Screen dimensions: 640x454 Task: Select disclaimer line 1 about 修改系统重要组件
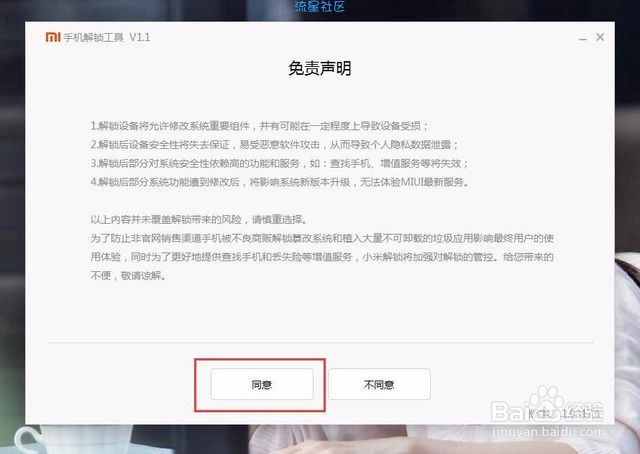[259, 126]
